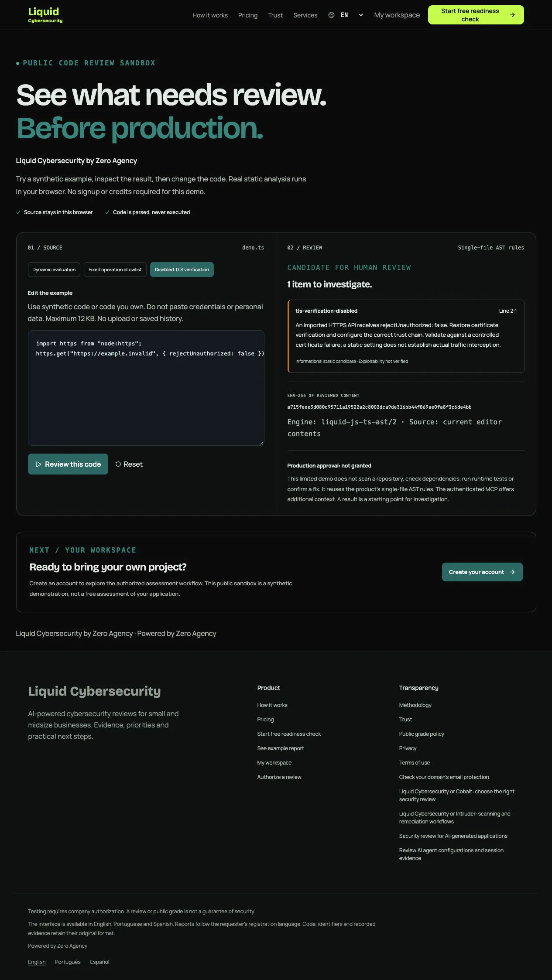The width and height of the screenshot is (552, 980).
Task: Click Start free readiness check header button
Action: tap(476, 15)
